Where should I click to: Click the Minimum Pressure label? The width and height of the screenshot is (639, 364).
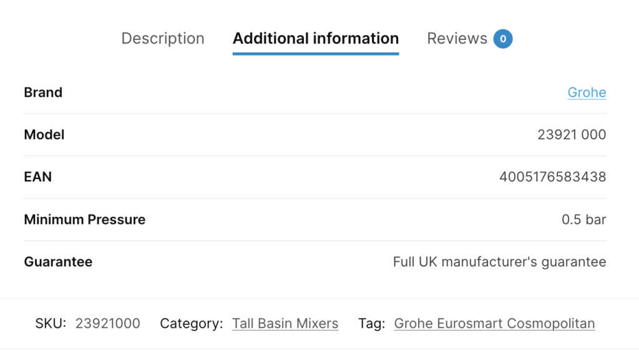click(84, 219)
